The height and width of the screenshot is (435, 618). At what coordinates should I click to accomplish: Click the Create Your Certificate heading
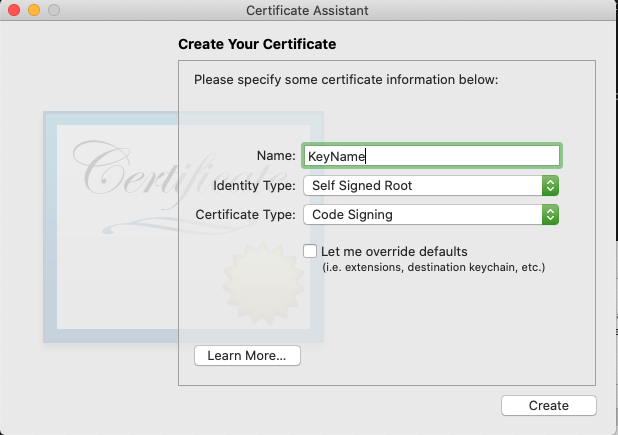tap(257, 44)
